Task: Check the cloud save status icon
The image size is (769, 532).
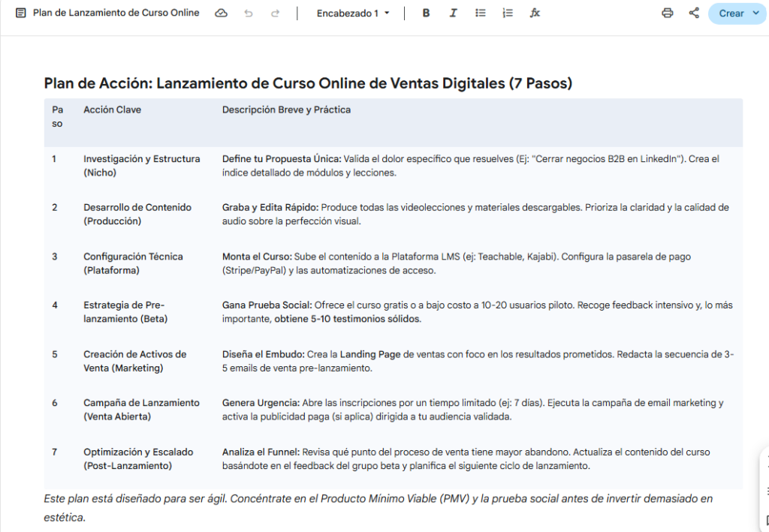Action: pyautogui.click(x=221, y=13)
